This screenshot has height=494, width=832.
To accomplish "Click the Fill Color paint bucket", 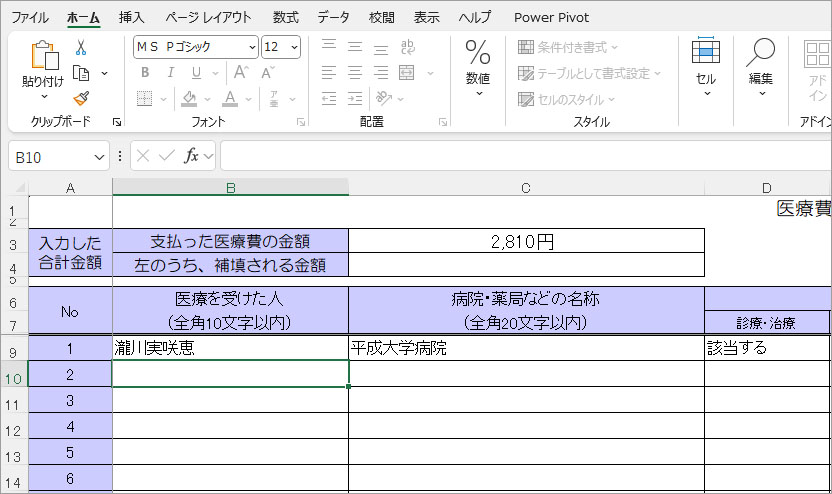I will coord(189,99).
